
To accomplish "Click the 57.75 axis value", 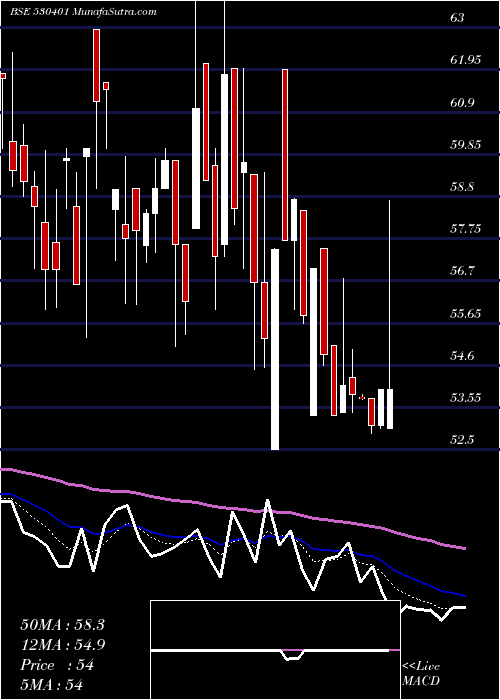I will pyautogui.click(x=466, y=229).
